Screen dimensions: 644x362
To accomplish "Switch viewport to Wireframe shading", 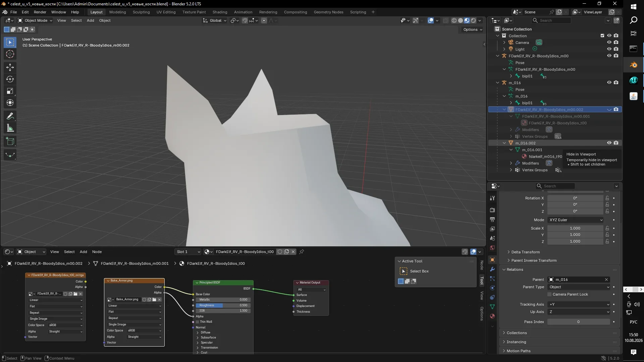I will click(x=454, y=20).
